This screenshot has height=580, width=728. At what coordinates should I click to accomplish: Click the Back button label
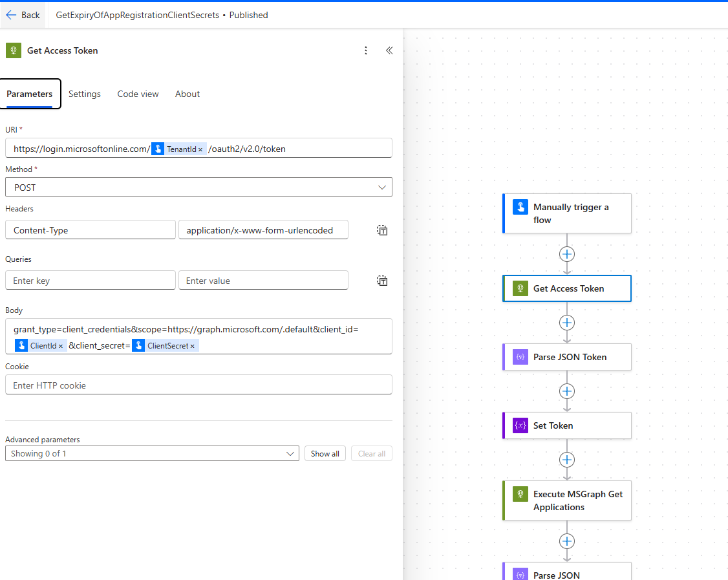[x=30, y=15]
